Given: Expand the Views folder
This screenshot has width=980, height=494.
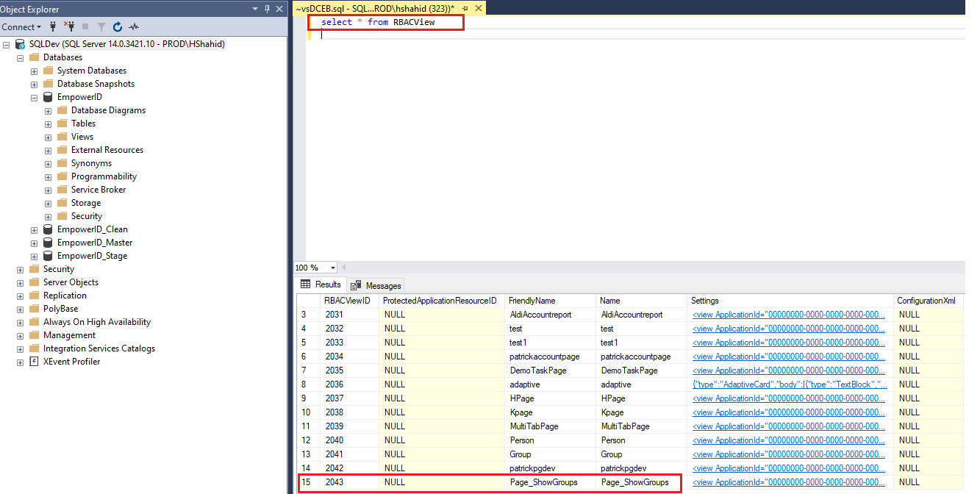Looking at the screenshot, I should pyautogui.click(x=49, y=137).
